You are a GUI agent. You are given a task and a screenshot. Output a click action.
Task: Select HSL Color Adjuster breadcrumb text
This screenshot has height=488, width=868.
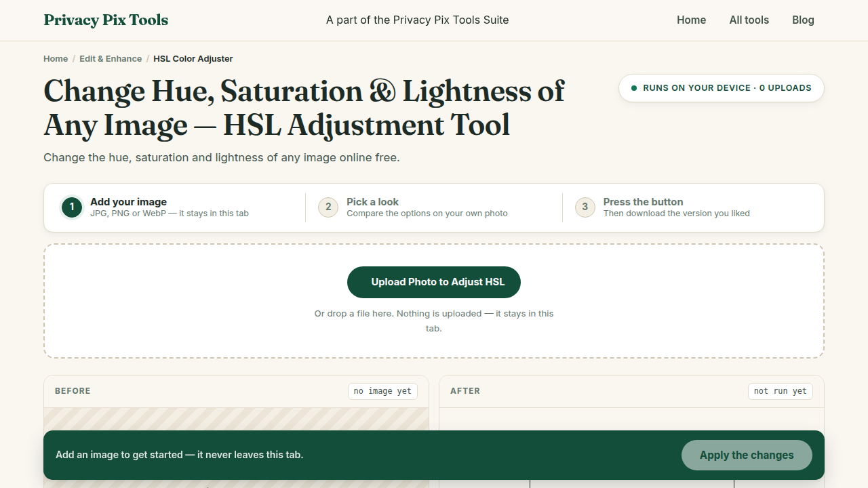[x=193, y=59]
